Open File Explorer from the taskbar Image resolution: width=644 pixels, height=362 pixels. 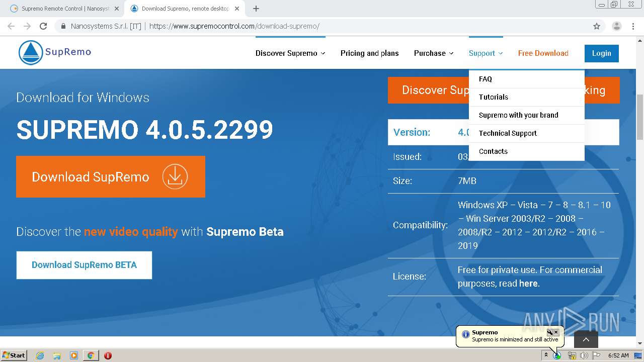coord(57,355)
